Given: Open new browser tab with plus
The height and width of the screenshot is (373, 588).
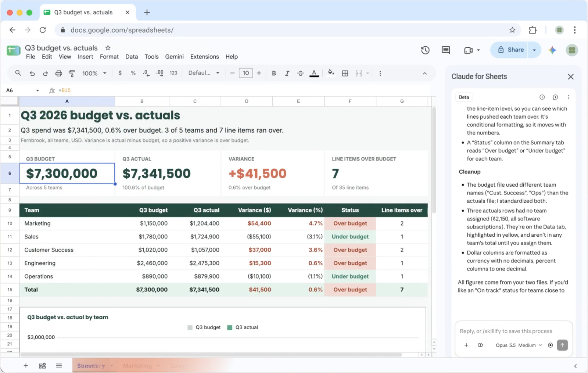Looking at the screenshot, I should click(x=147, y=12).
